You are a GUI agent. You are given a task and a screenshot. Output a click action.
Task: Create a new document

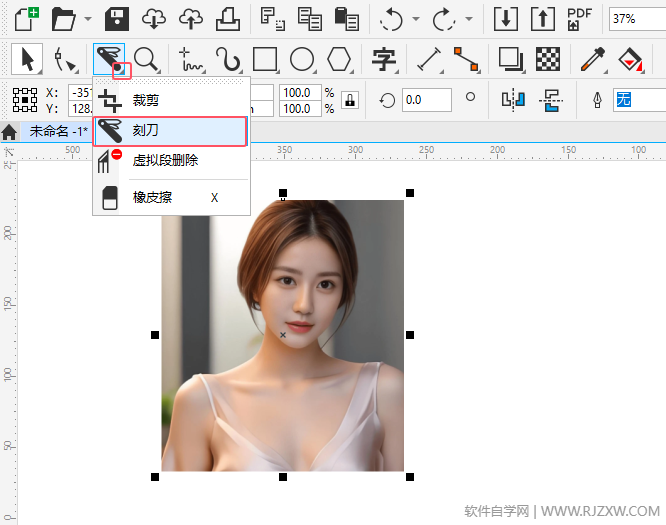pyautogui.click(x=27, y=19)
